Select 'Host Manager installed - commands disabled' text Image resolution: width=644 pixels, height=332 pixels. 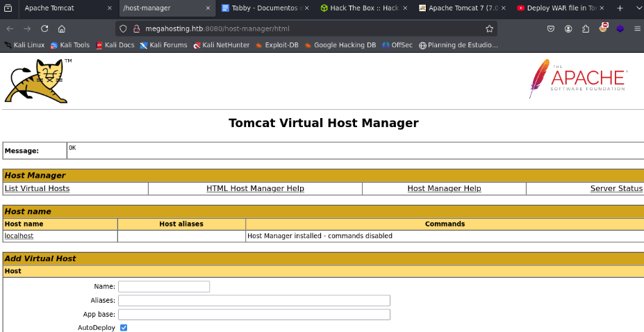(x=320, y=236)
